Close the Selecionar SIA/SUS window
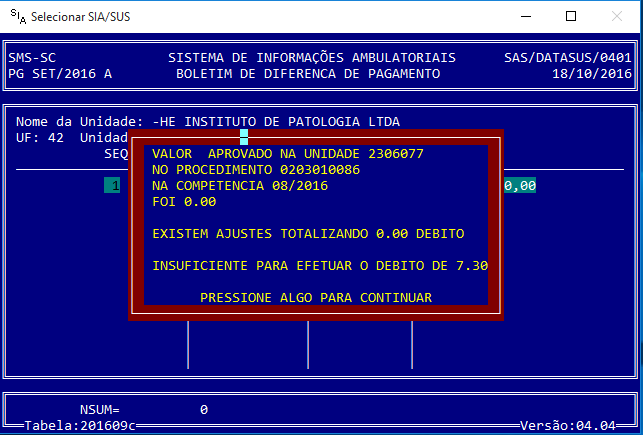Screen dimensions: 643x435 pos(616,17)
